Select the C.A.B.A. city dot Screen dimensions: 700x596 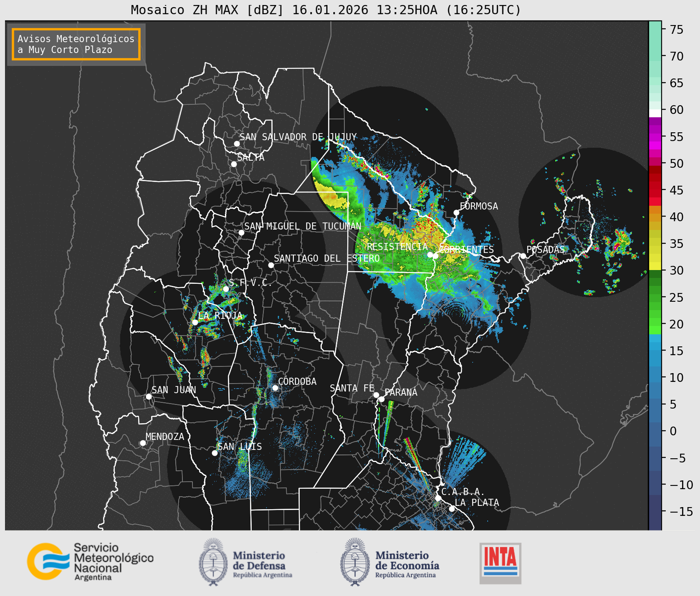click(438, 498)
